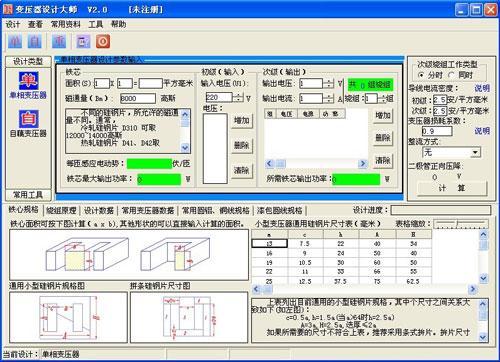Click the app icon in the title bar

[x=7, y=9]
